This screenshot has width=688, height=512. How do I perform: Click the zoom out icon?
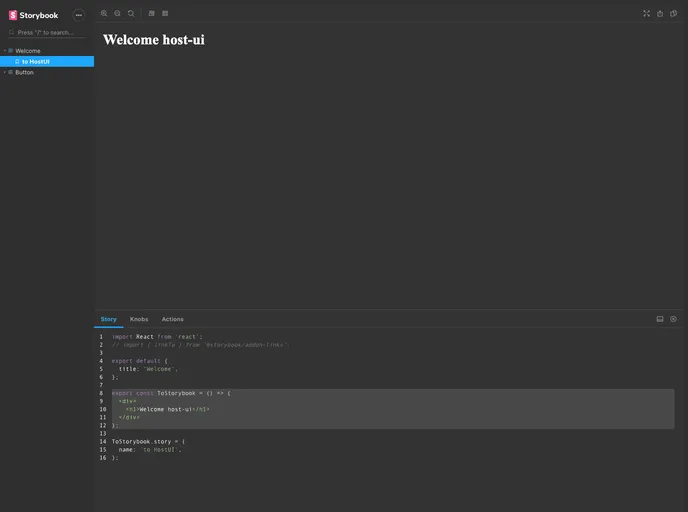tap(117, 14)
